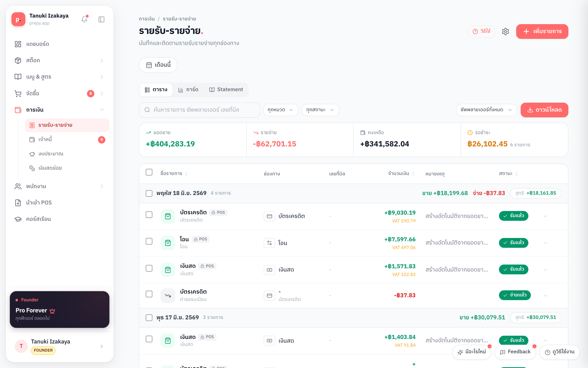Click the เจ้าหนี้ wallet icon
This screenshot has height=368, width=588.
[x=32, y=139]
